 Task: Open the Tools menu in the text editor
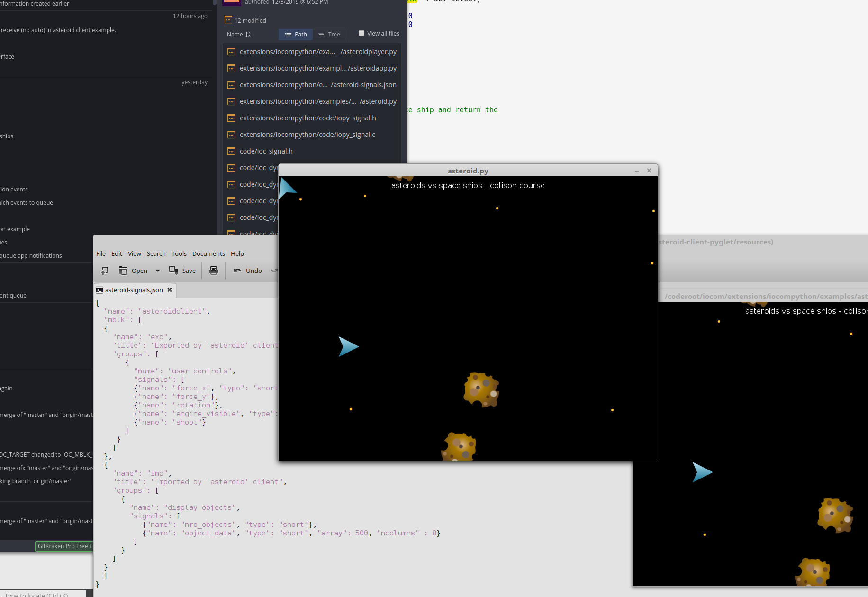tap(179, 253)
